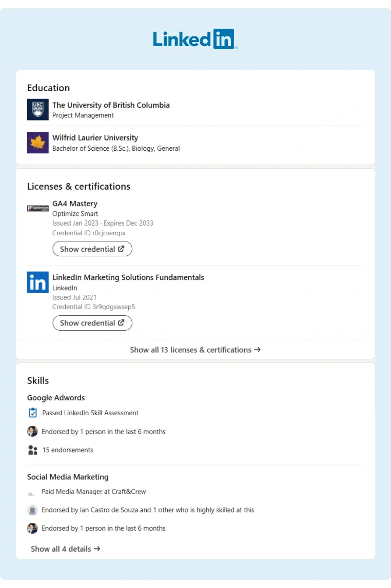
Task: Select the Credential ID r0cjroempx text
Action: click(x=89, y=233)
